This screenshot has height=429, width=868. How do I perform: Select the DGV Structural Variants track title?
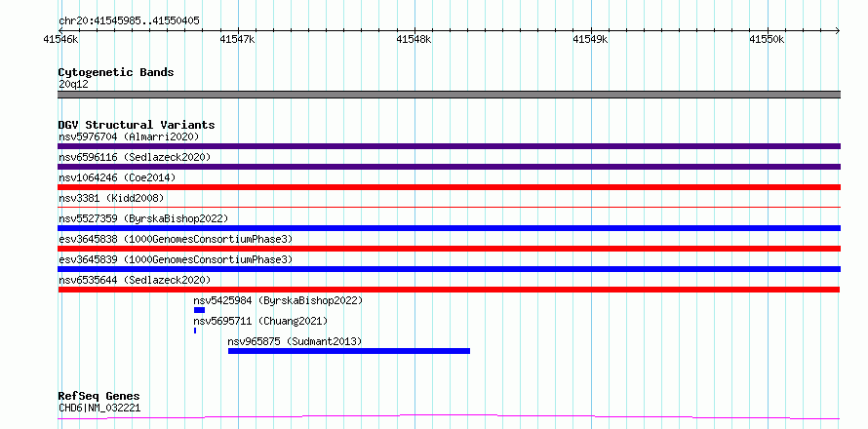(137, 125)
